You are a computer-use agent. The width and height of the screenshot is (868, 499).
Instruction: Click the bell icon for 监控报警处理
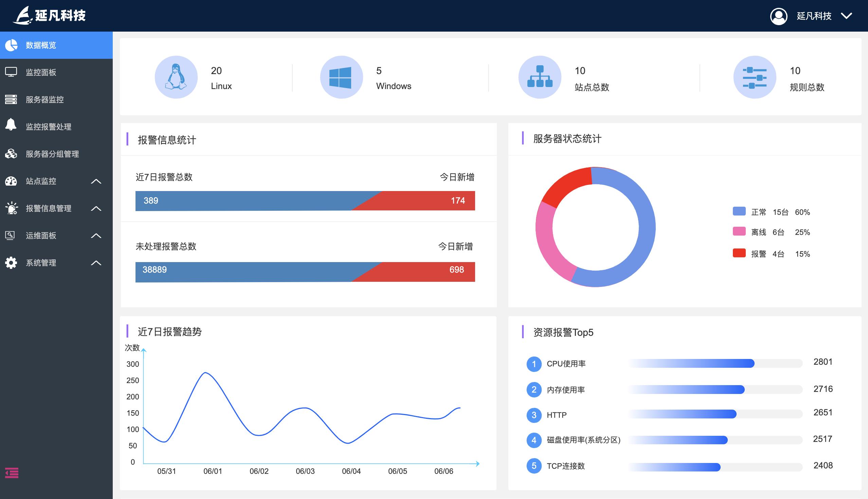tap(11, 125)
